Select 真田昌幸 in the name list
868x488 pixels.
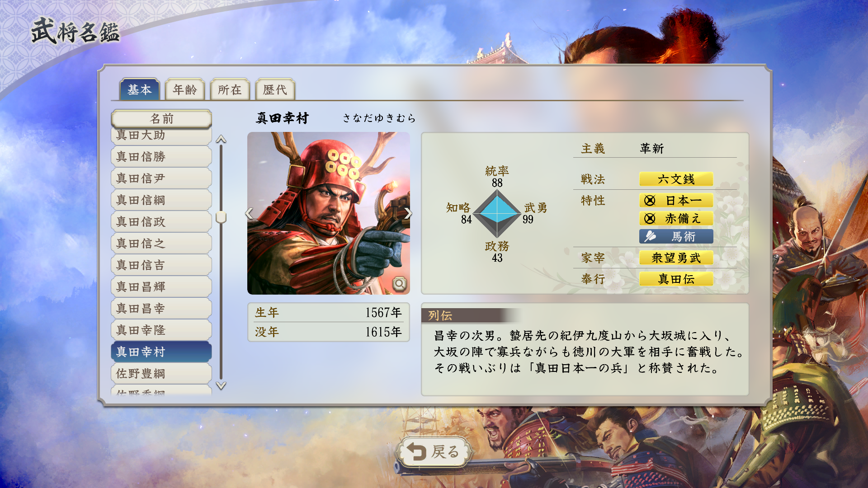161,308
